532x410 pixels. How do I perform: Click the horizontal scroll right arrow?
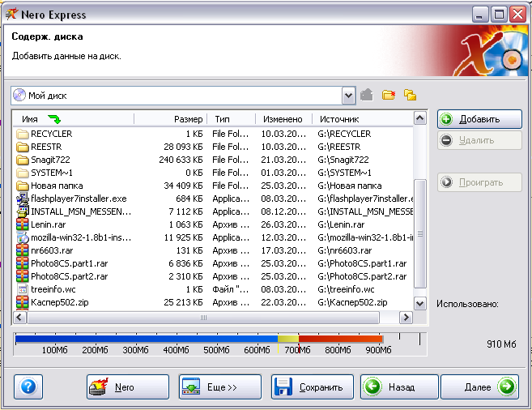(x=406, y=318)
